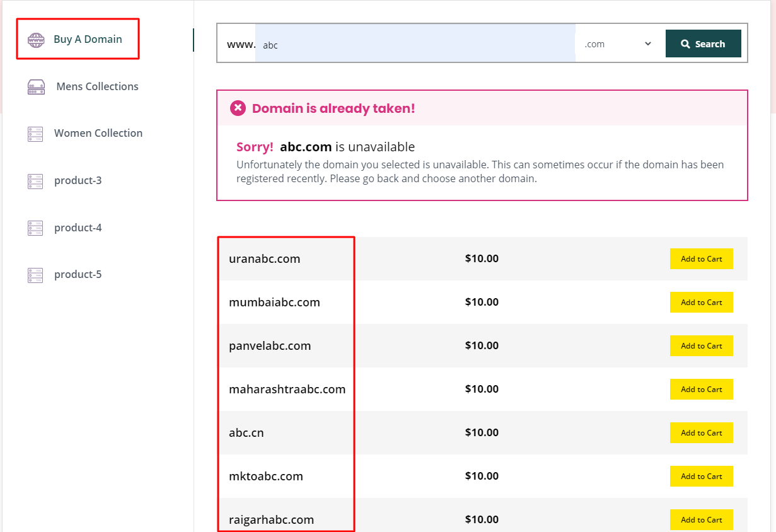The width and height of the screenshot is (776, 532).
Task: Add raigarhabc.com to cart
Action: point(701,520)
